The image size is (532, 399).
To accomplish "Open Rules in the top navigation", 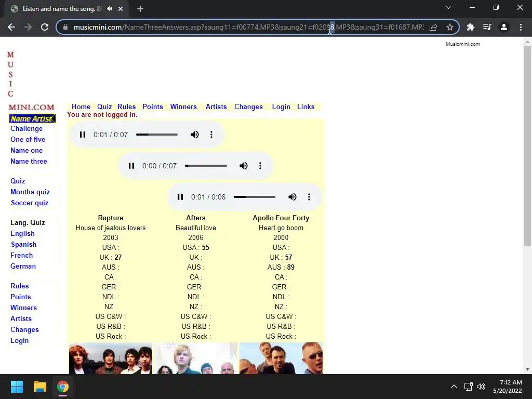I will coord(127,107).
